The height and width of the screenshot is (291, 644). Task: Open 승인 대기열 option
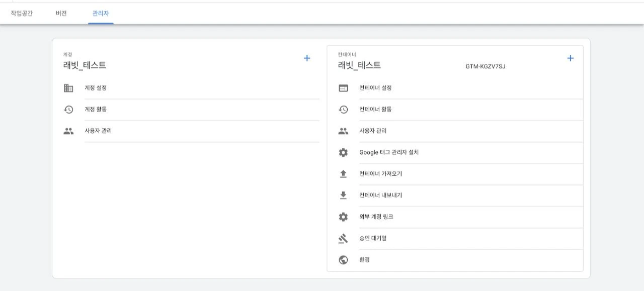click(x=373, y=238)
